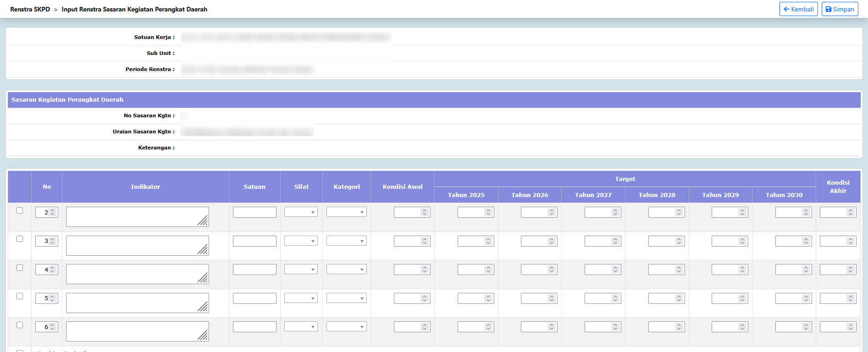The height and width of the screenshot is (352, 868).
Task: Tick the checkbox for row number 5
Action: (20, 296)
